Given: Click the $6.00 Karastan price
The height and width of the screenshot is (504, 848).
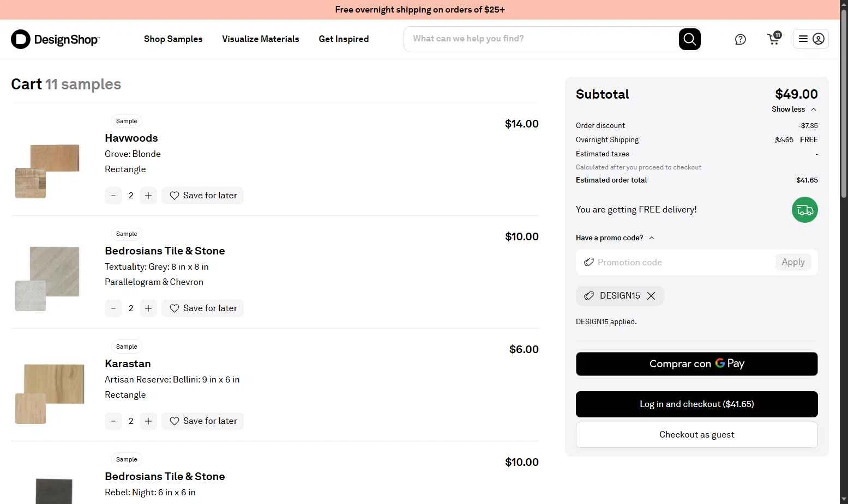Looking at the screenshot, I should (x=524, y=349).
